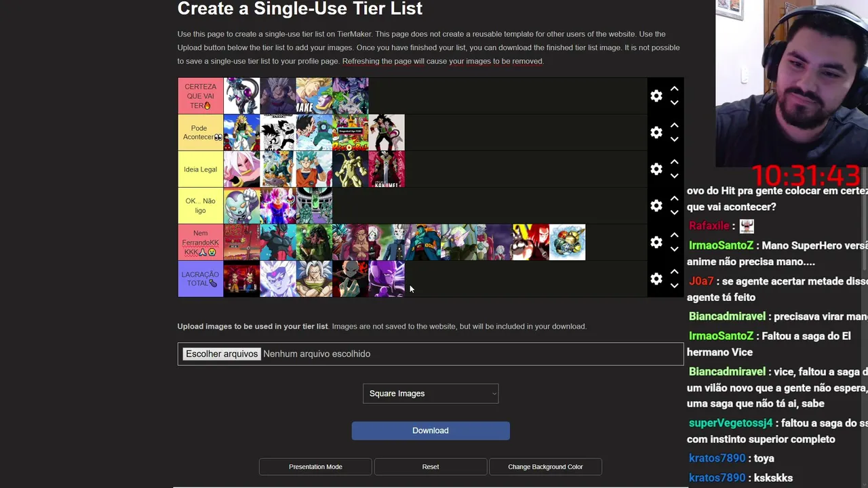Edit the Nem FerrandoKKKKK tier label

(x=201, y=242)
